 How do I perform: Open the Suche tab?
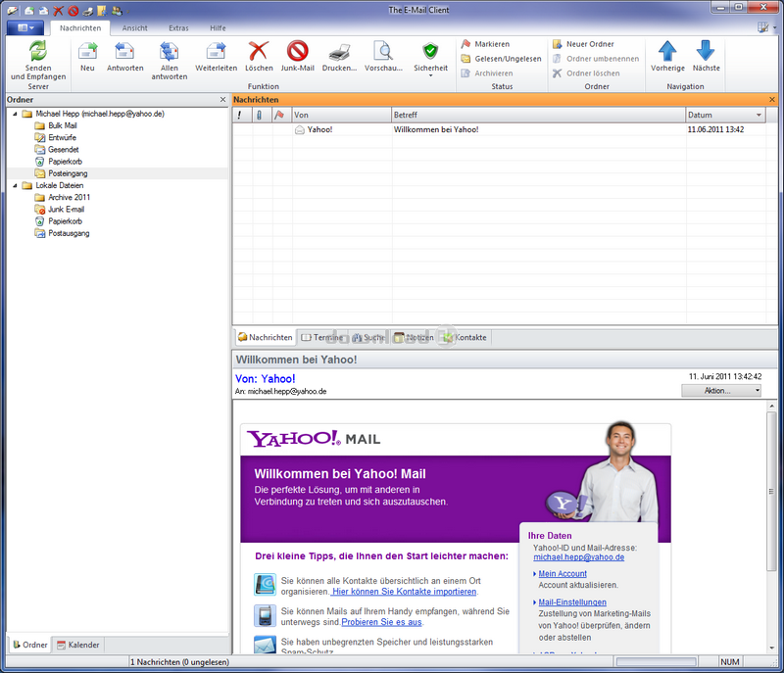pyautogui.click(x=369, y=337)
